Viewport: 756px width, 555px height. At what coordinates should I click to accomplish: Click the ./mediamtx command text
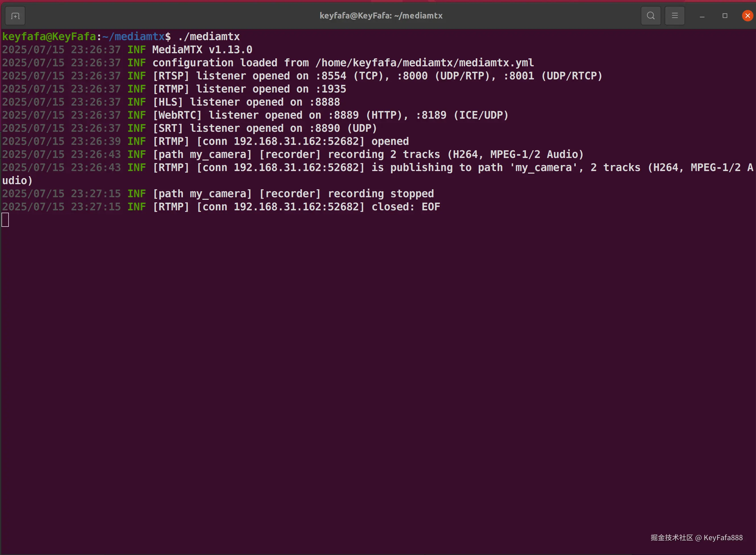click(209, 36)
